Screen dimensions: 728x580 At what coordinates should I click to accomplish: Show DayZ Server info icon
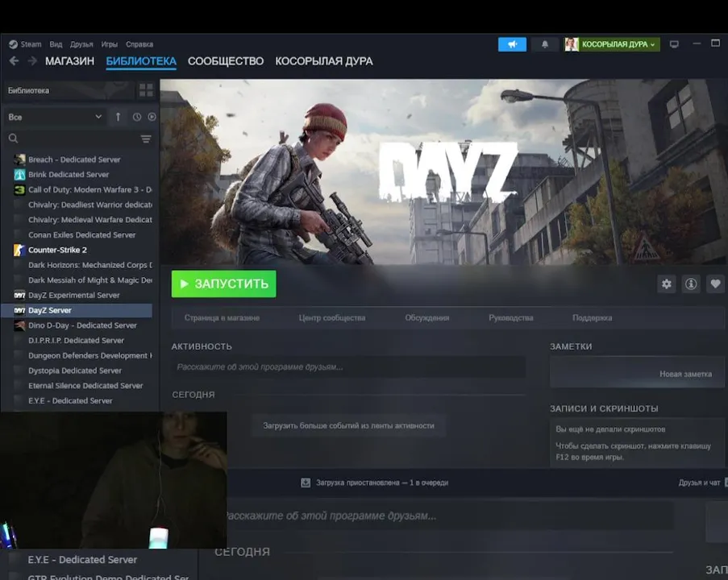[691, 284]
